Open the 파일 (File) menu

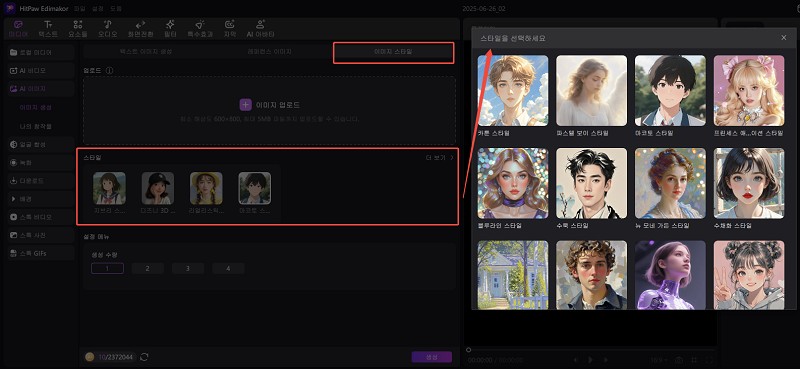tap(80, 9)
